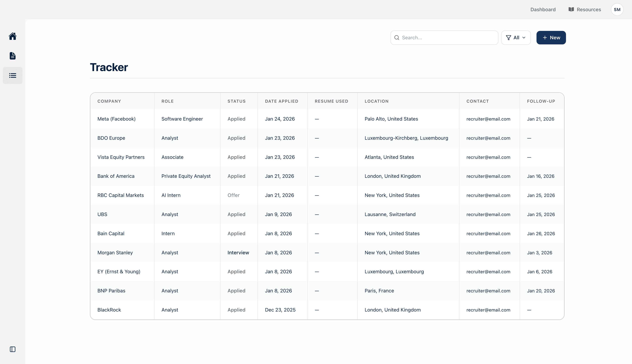
Task: Open the Dashboard nav item
Action: point(543,9)
